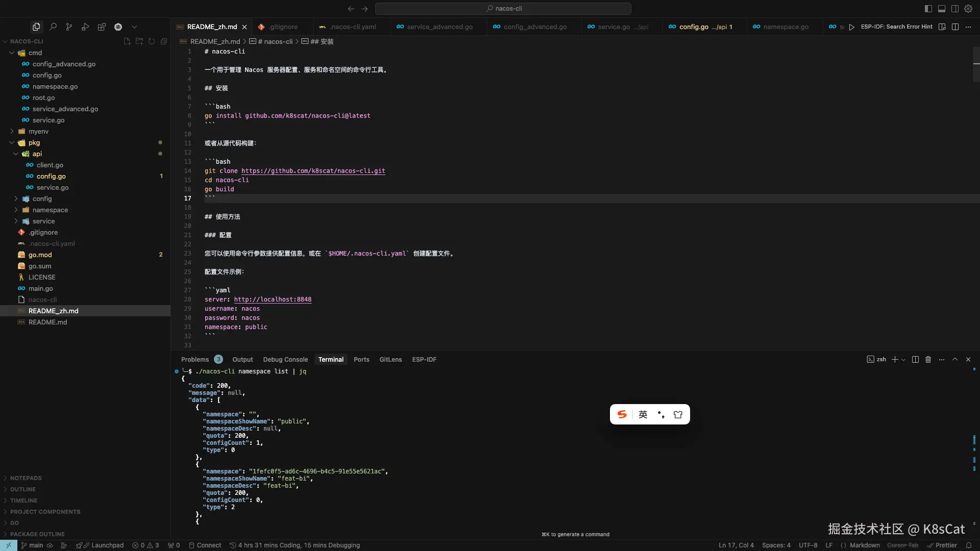980x551 pixels.
Task: Open the Run and Debug panel
Action: [86, 27]
